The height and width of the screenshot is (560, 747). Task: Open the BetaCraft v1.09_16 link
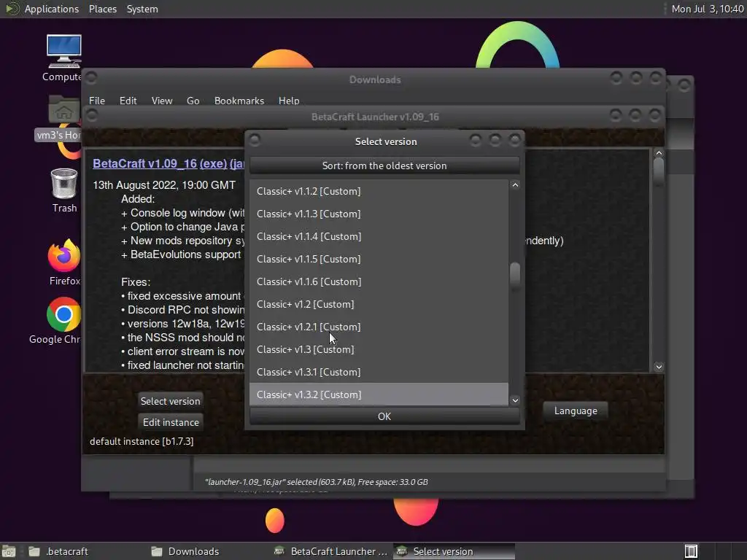(145, 163)
